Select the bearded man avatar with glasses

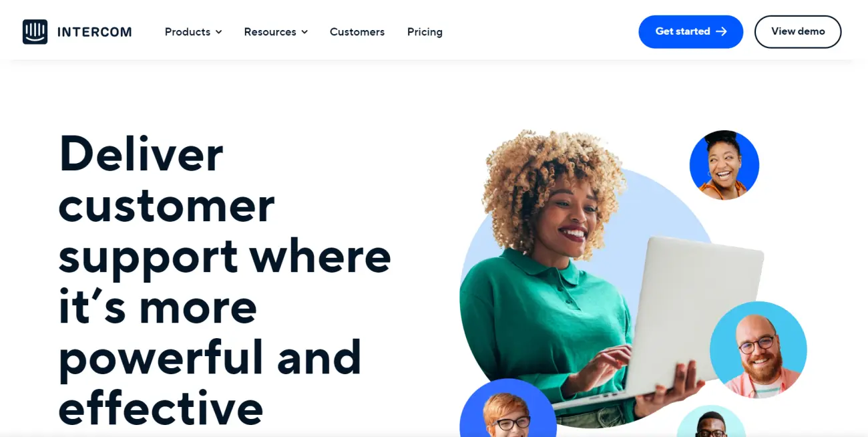[758, 350]
